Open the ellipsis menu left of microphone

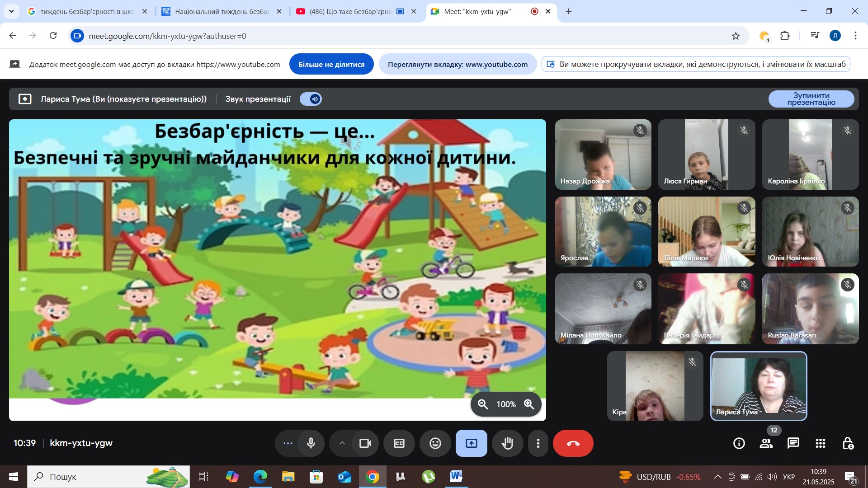[288, 443]
